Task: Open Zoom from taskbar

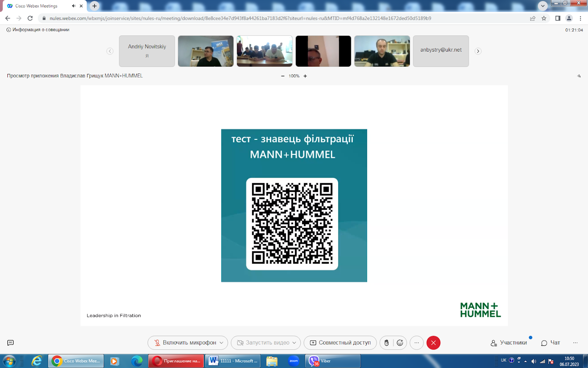Action: (x=294, y=361)
